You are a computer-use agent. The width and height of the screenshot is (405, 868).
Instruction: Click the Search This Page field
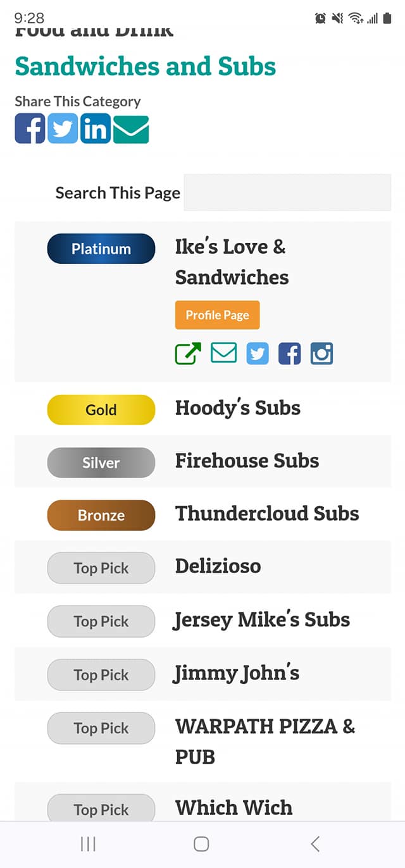pyautogui.click(x=287, y=192)
